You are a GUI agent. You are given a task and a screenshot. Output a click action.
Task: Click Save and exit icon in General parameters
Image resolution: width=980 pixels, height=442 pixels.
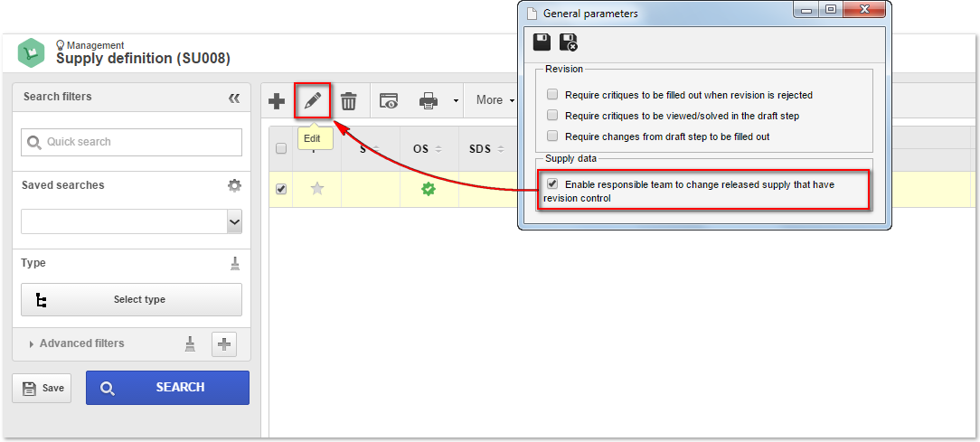[569, 42]
